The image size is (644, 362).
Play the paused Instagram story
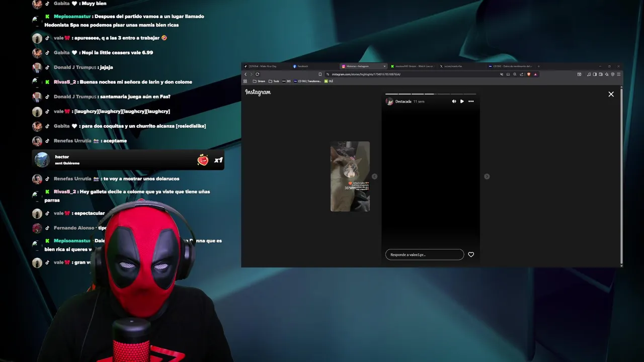pyautogui.click(x=462, y=102)
